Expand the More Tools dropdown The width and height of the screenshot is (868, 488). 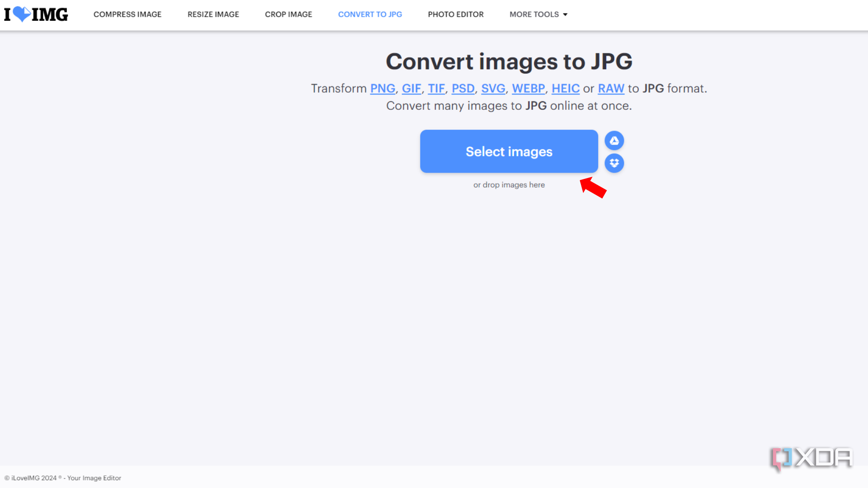[x=534, y=14]
